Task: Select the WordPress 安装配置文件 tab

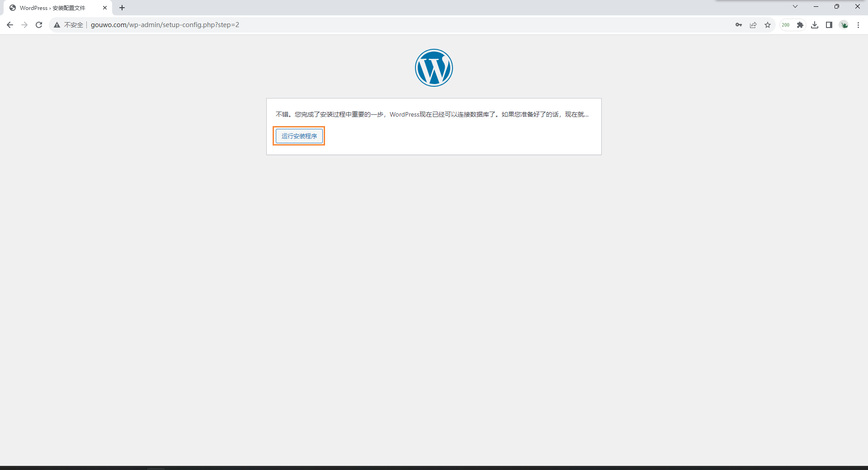Action: click(58, 8)
